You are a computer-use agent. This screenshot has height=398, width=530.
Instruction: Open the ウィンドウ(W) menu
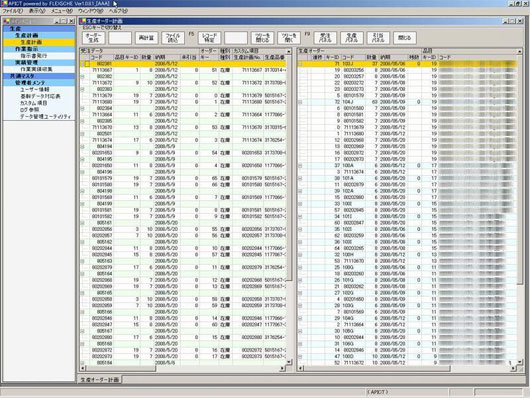(x=90, y=11)
